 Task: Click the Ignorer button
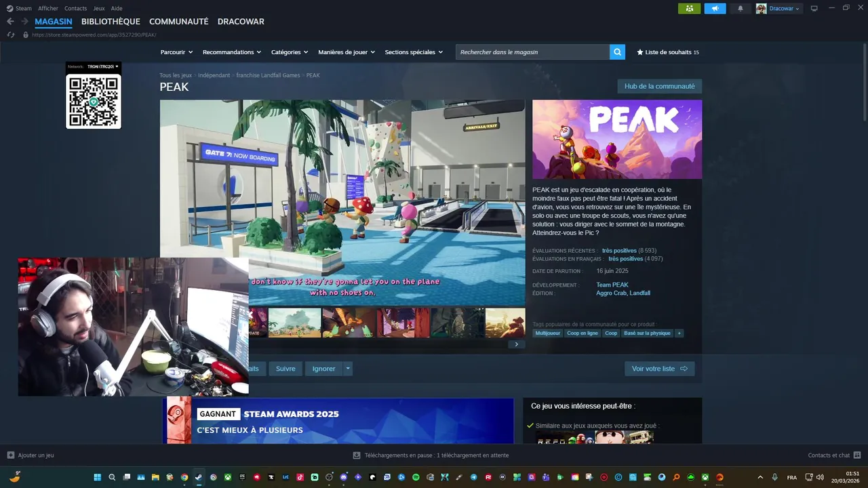point(323,369)
